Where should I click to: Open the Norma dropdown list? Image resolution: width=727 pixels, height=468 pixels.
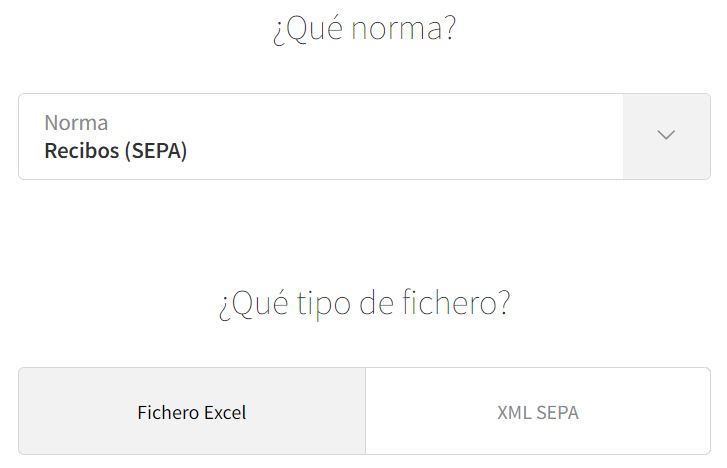pos(364,136)
